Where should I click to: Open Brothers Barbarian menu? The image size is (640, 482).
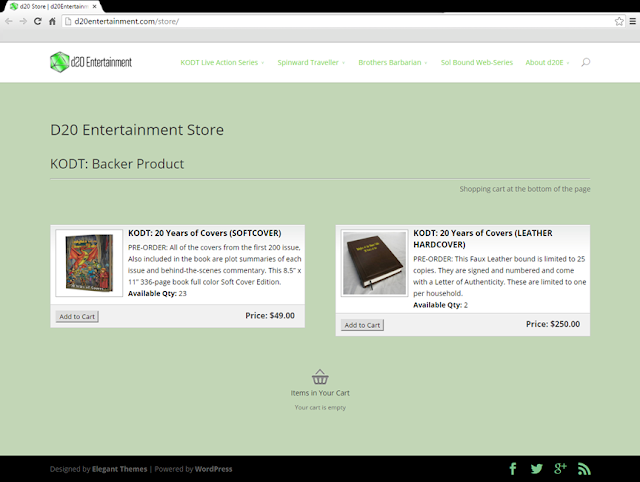click(x=389, y=62)
